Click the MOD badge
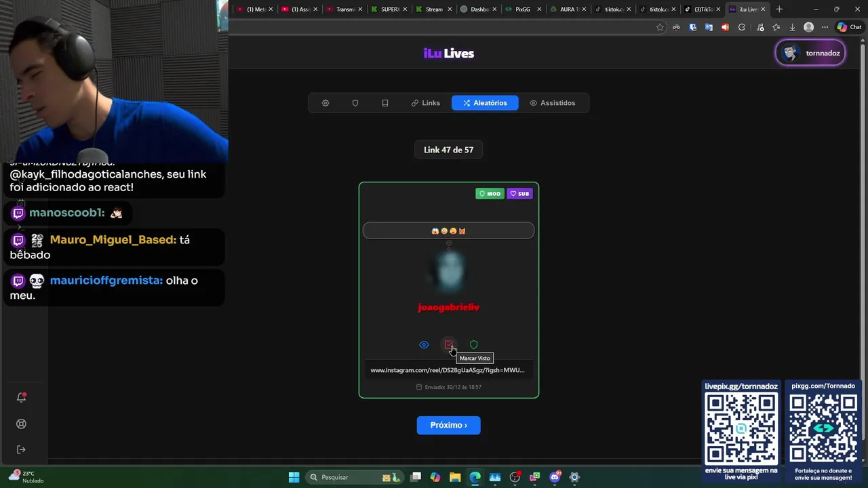 [x=490, y=194]
